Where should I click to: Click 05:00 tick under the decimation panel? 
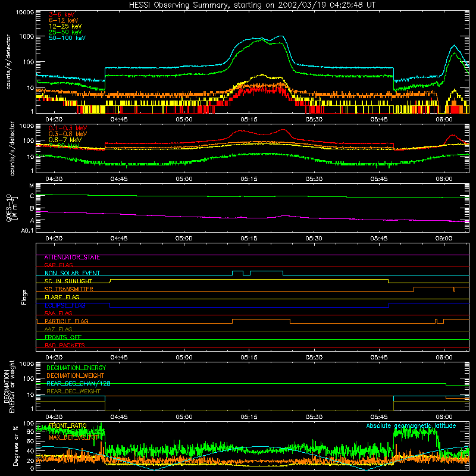tap(184, 417)
